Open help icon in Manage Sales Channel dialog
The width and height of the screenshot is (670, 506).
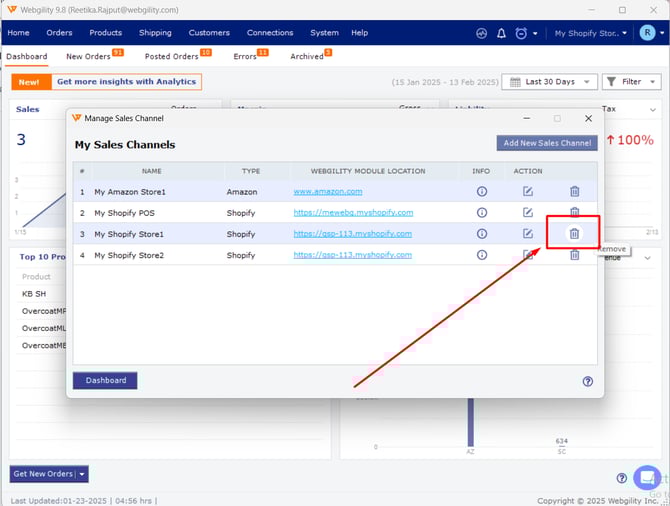(x=587, y=381)
